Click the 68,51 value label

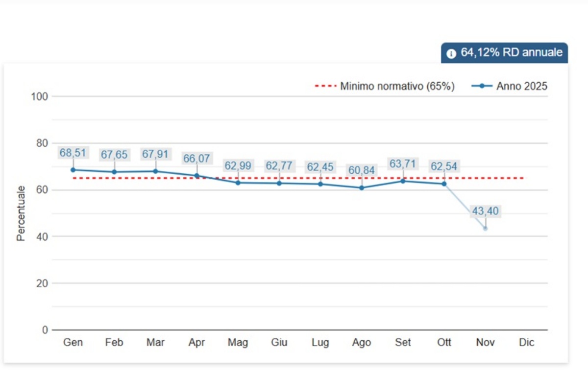(73, 153)
